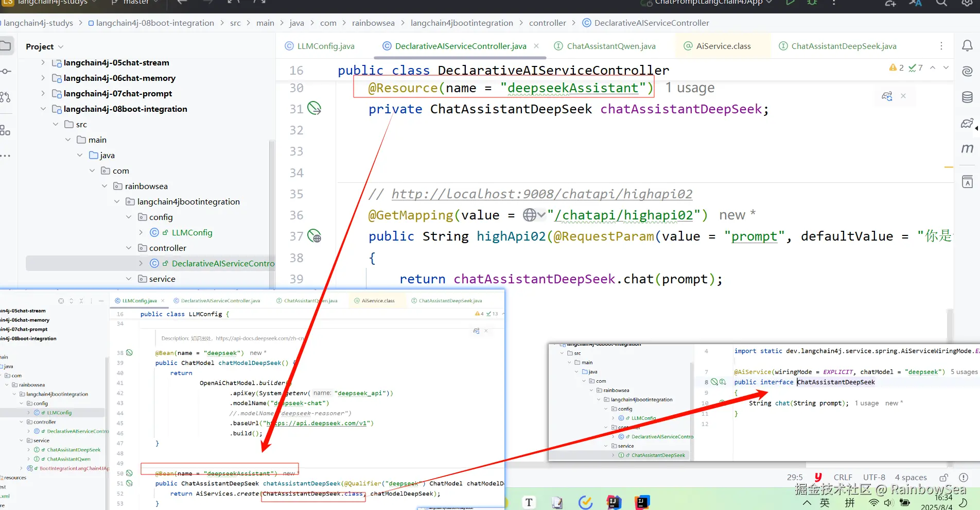Image resolution: width=980 pixels, height=510 pixels.
Task: Open Search Everywhere magnifier icon
Action: click(941, 3)
